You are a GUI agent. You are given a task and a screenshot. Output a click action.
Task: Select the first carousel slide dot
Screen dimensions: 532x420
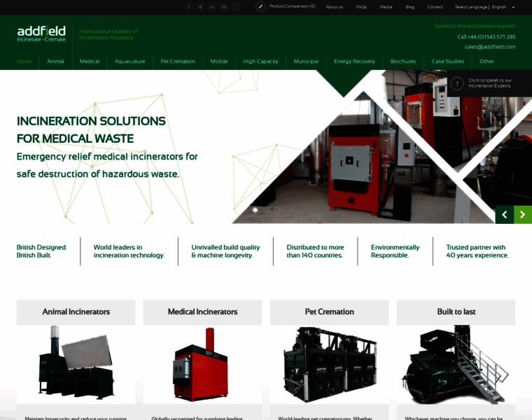coord(255,210)
